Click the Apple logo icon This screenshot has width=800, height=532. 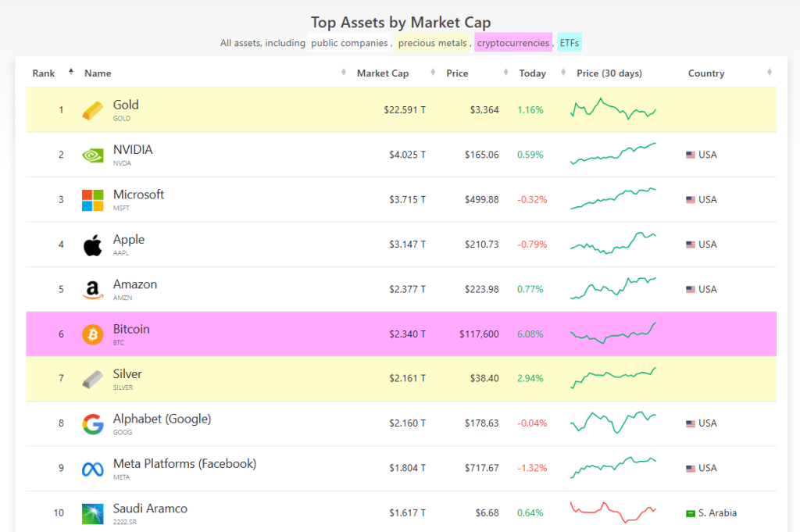point(92,245)
